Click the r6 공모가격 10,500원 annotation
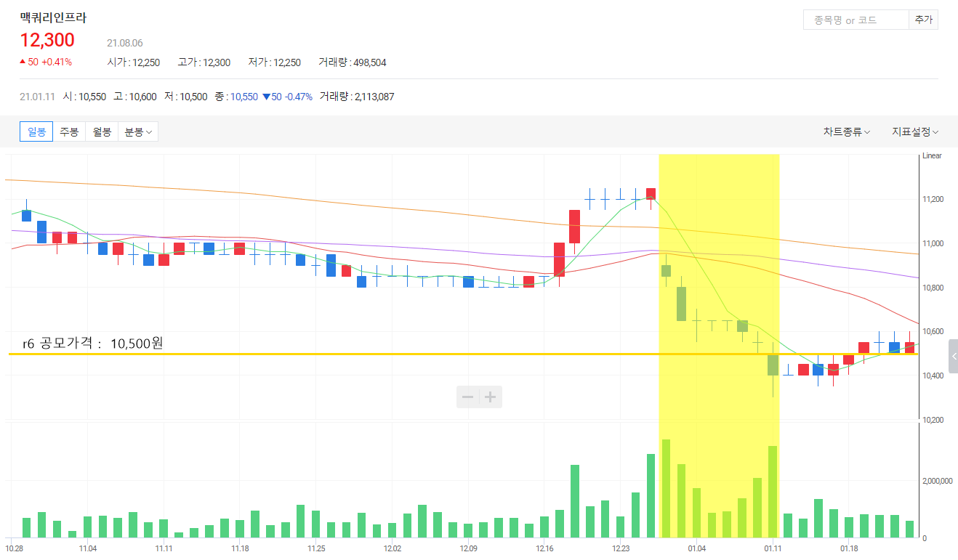 click(x=92, y=343)
